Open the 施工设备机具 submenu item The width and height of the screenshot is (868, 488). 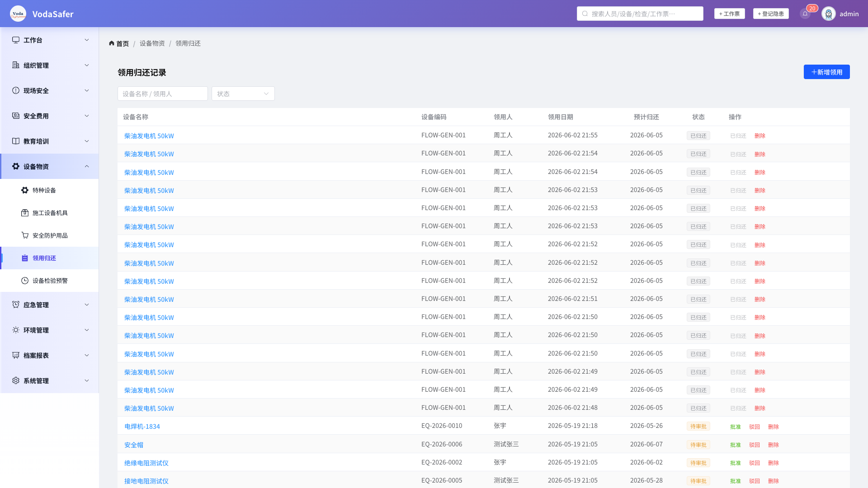coord(49,213)
